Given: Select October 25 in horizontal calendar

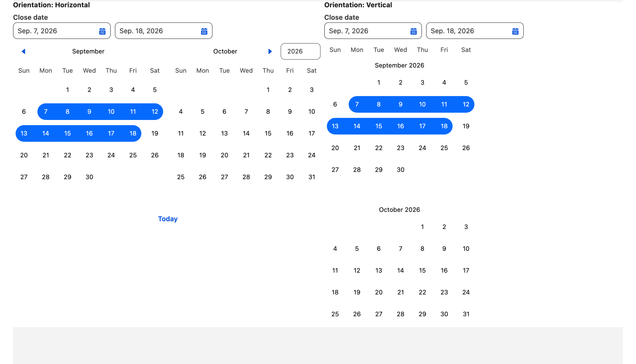Looking at the screenshot, I should pos(181,177).
